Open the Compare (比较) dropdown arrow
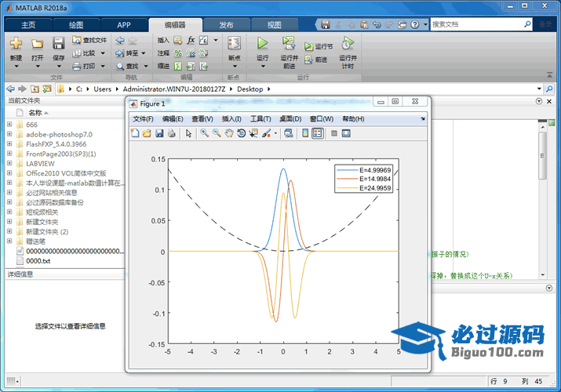 point(103,53)
